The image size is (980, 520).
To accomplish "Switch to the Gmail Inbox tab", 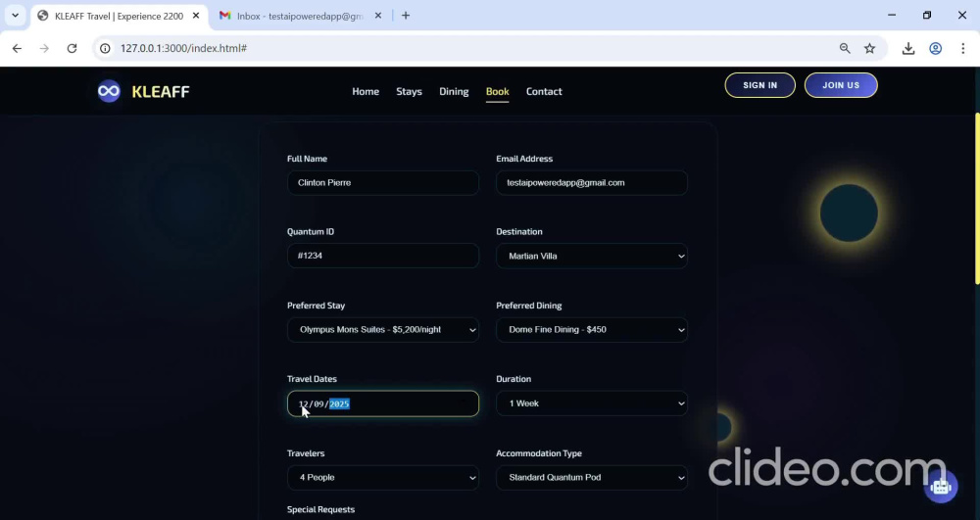I will pos(300,17).
